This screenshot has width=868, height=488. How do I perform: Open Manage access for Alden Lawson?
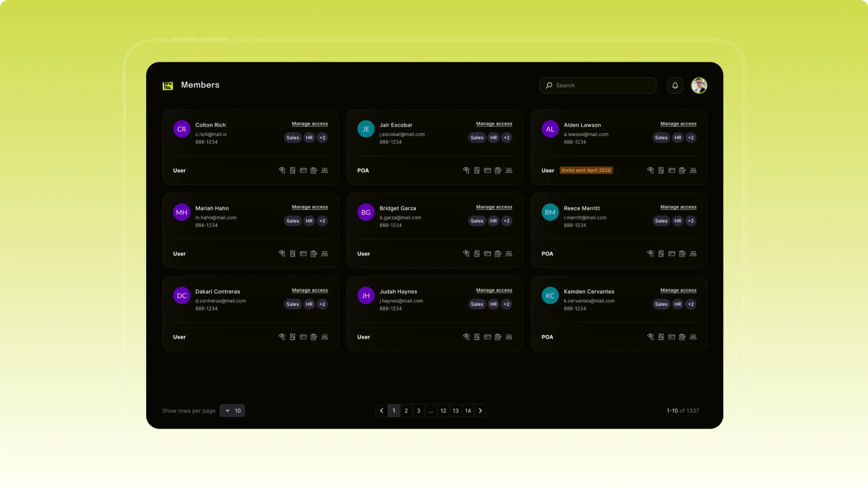(678, 124)
